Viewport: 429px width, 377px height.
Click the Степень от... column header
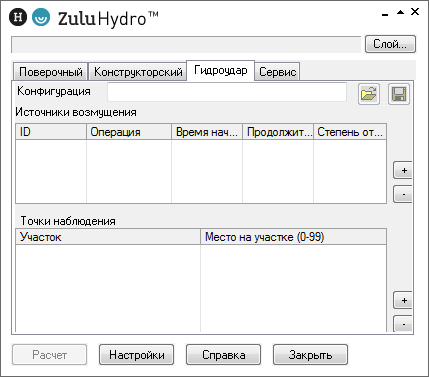[x=350, y=132]
